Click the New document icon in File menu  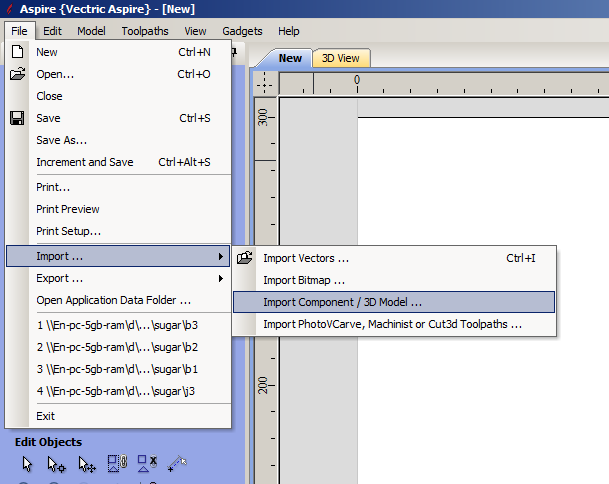17,52
